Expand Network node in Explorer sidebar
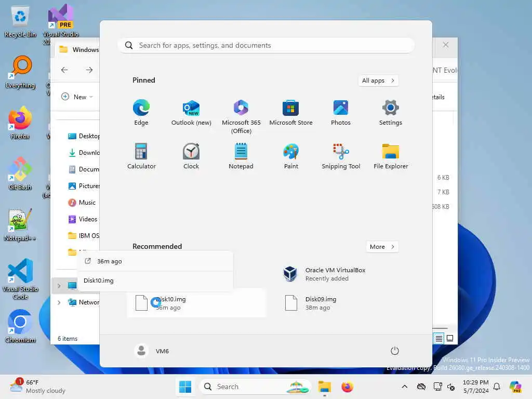Image resolution: width=532 pixels, height=399 pixels. click(x=59, y=302)
